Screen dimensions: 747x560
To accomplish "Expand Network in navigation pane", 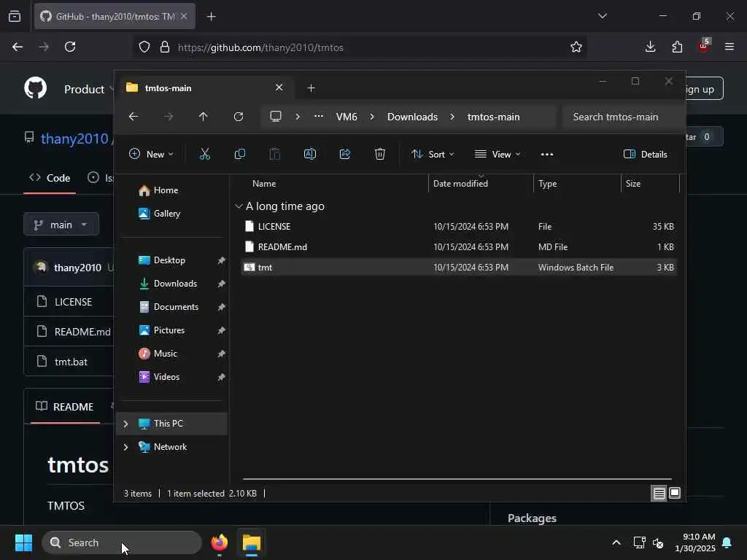I will (x=125, y=447).
